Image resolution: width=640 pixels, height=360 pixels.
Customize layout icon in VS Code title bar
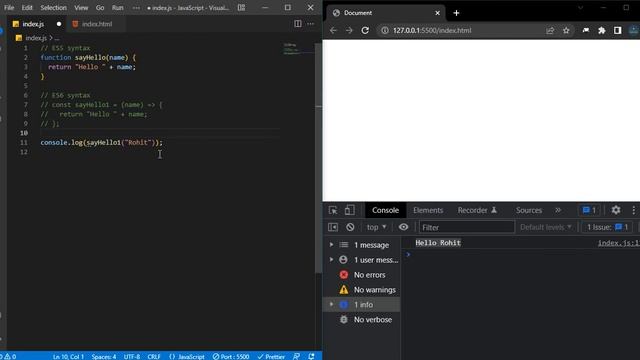(x=241, y=8)
